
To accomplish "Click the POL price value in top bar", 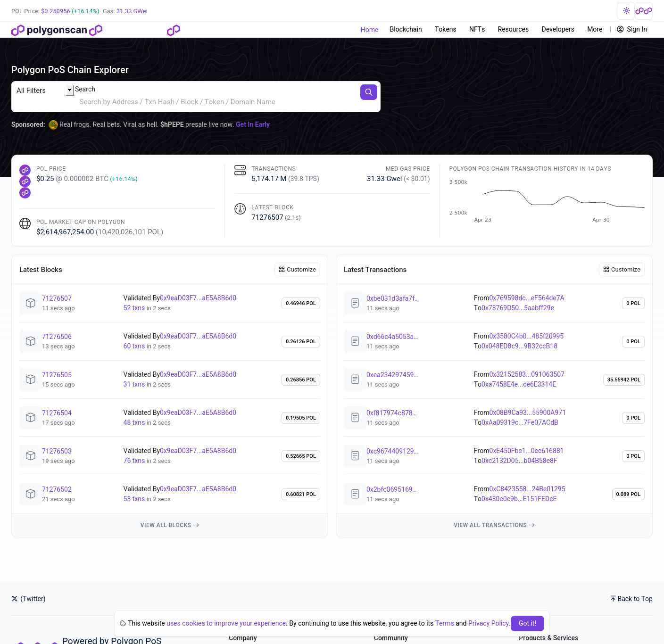I will point(55,11).
